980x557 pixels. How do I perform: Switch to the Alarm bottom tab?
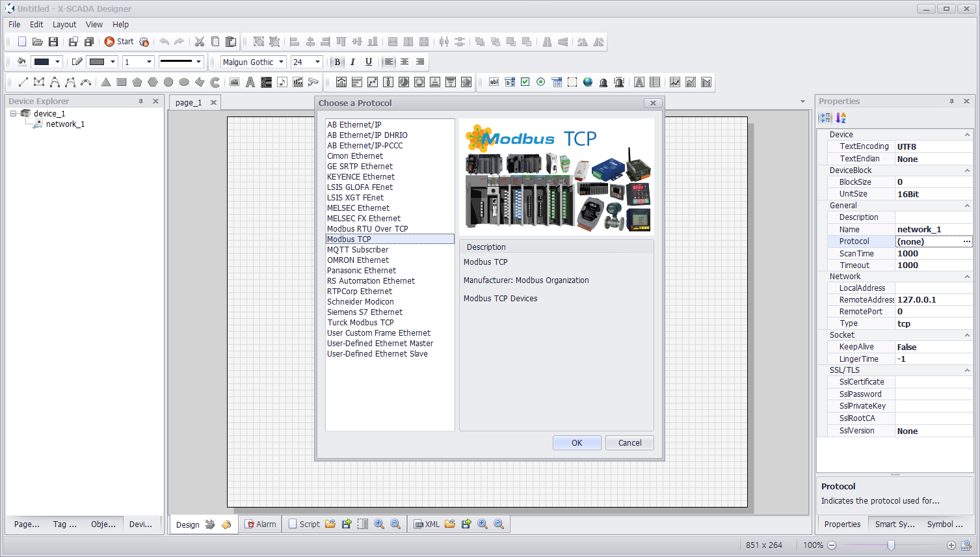tap(260, 524)
